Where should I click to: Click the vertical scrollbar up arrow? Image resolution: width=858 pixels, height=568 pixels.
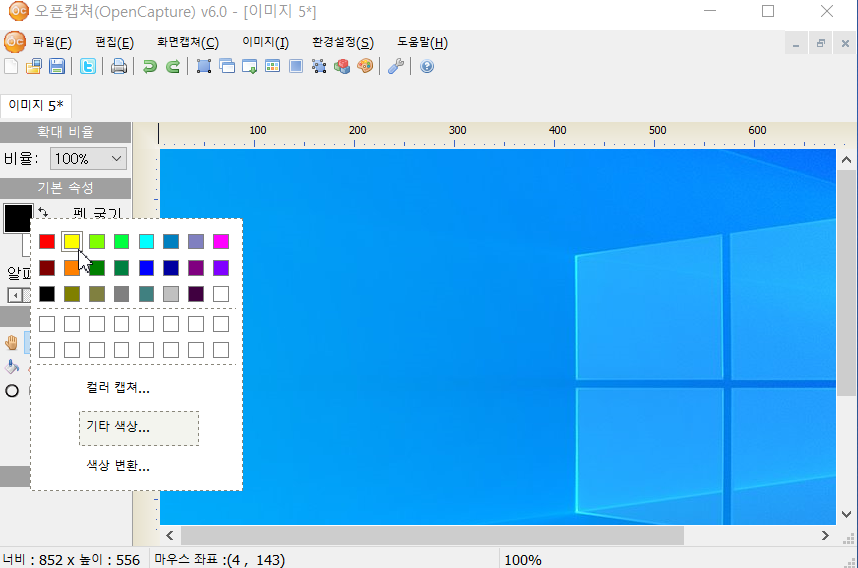[847, 160]
